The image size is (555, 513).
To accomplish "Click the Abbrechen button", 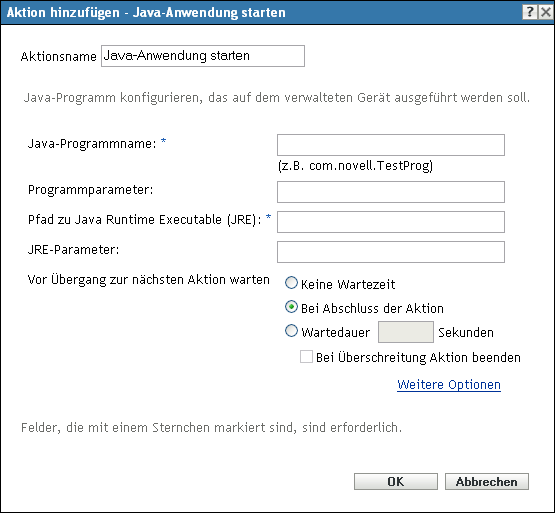I will click(487, 481).
